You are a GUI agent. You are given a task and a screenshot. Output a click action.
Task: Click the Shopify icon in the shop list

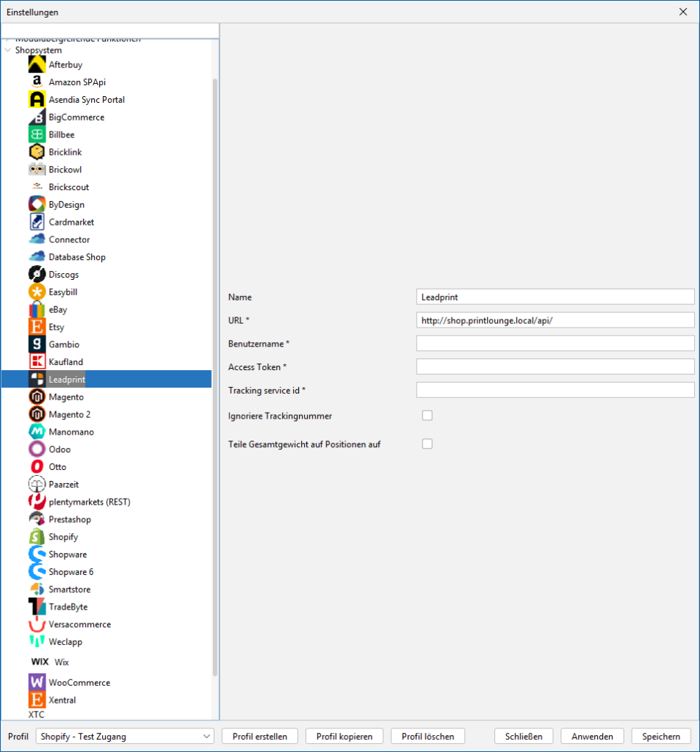(37, 537)
